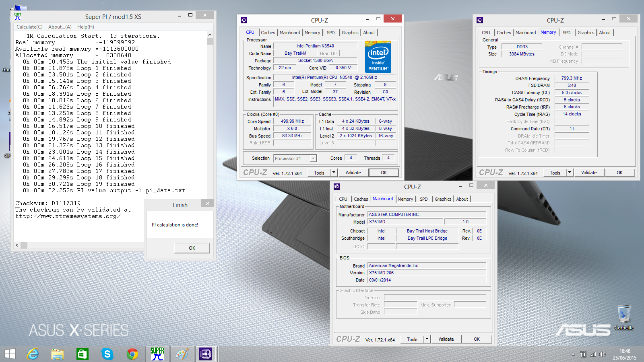This screenshot has height=362, width=644.
Task: Launch Windows Store from the taskbar
Action: pyautogui.click(x=83, y=354)
